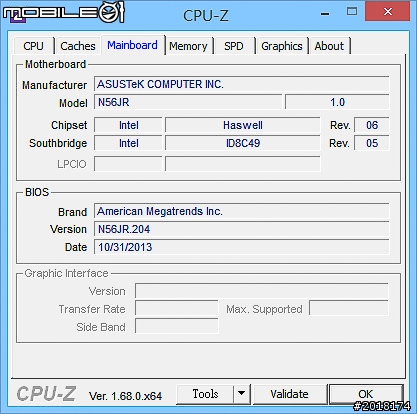Click the N56JR model field
The image size is (417, 414).
click(x=188, y=102)
